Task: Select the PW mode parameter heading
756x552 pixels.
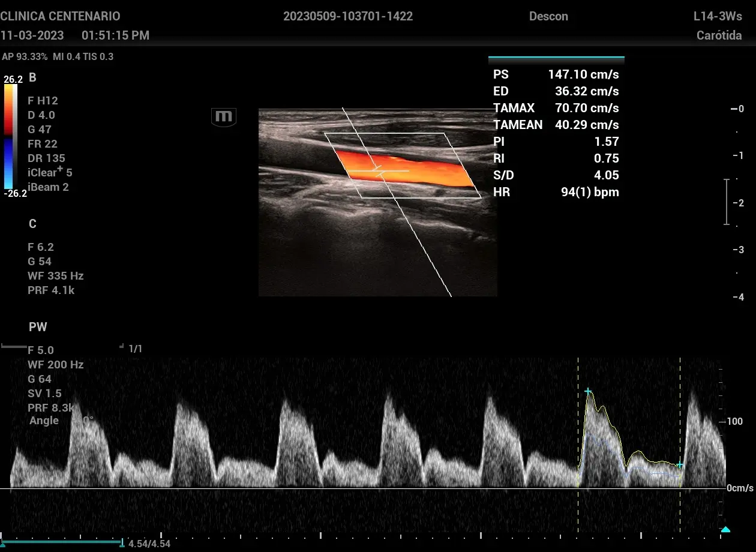Action: click(x=37, y=327)
